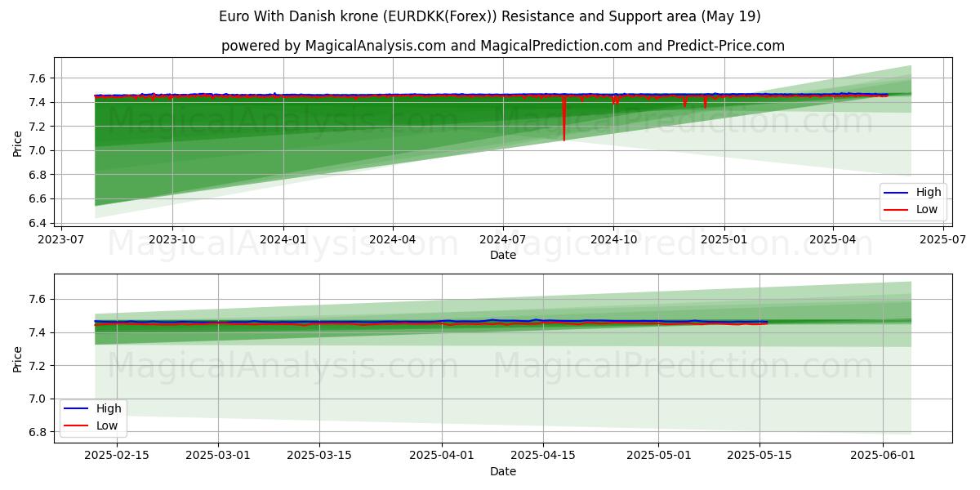Click the 2025-05-15 date tick label

pyautogui.click(x=759, y=456)
